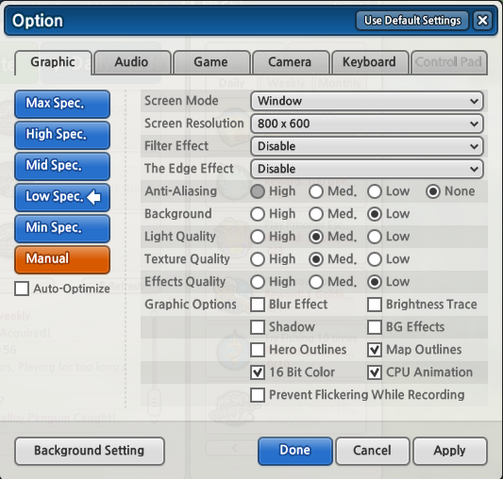
Task: Expand The Edge Effect dropdown
Action: 367,169
